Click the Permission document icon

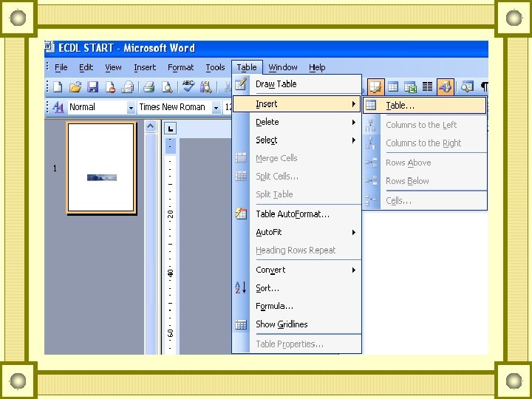coord(110,87)
